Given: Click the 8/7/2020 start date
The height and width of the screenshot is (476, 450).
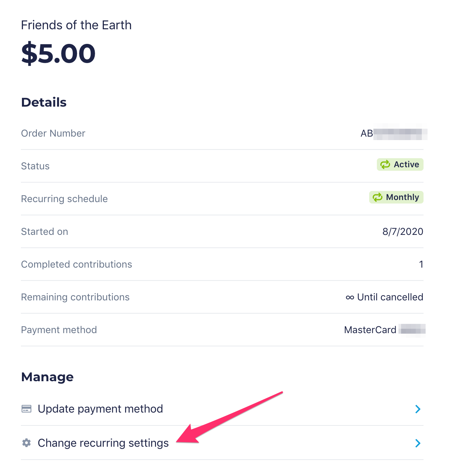Looking at the screenshot, I should pos(403,232).
